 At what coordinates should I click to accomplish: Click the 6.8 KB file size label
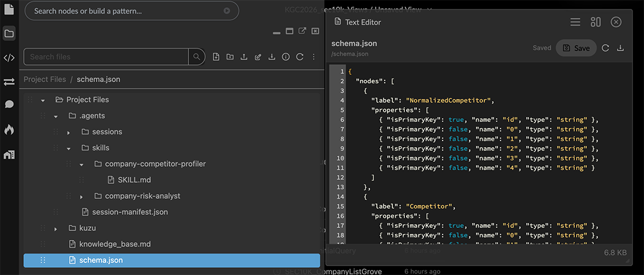pos(615,252)
